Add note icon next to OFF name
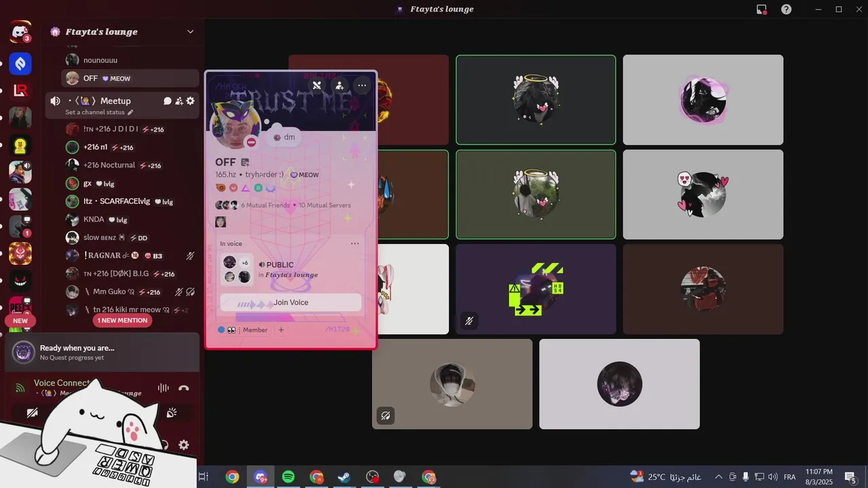Screen dimensions: 868x488 pyautogui.click(x=245, y=163)
